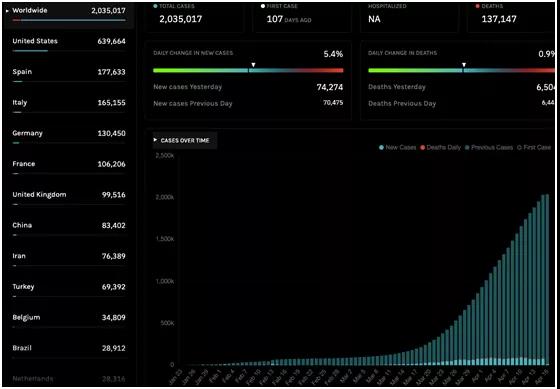Image resolution: width=560 pixels, height=389 pixels.
Task: Click the New Cases marker triangle
Action: 253,65
